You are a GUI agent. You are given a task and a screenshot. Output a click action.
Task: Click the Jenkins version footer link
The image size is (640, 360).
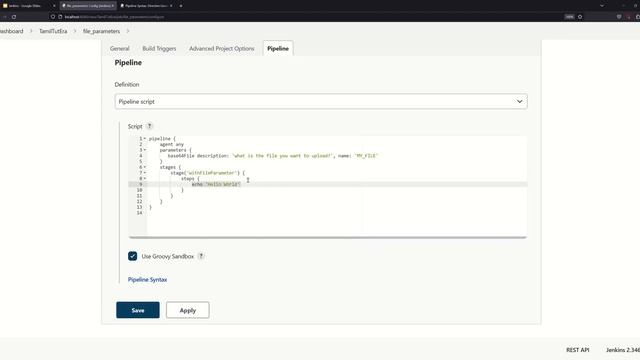(x=623, y=350)
